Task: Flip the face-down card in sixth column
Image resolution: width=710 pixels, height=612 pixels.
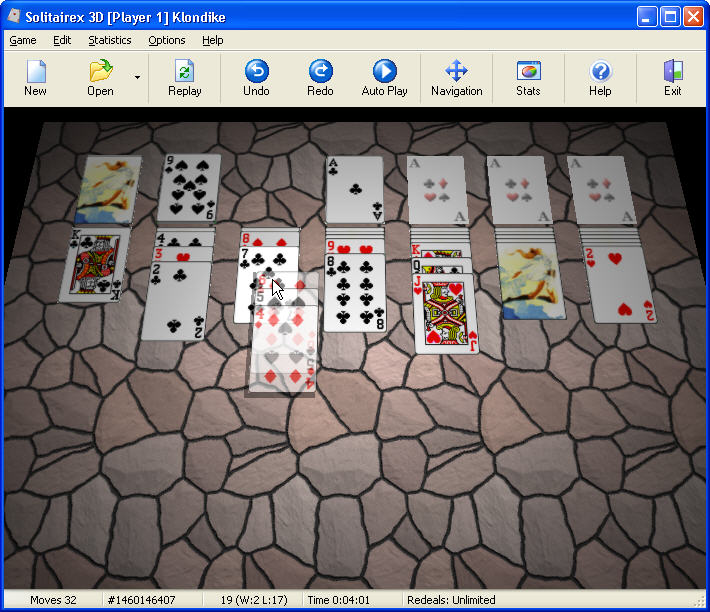Action: (532, 281)
